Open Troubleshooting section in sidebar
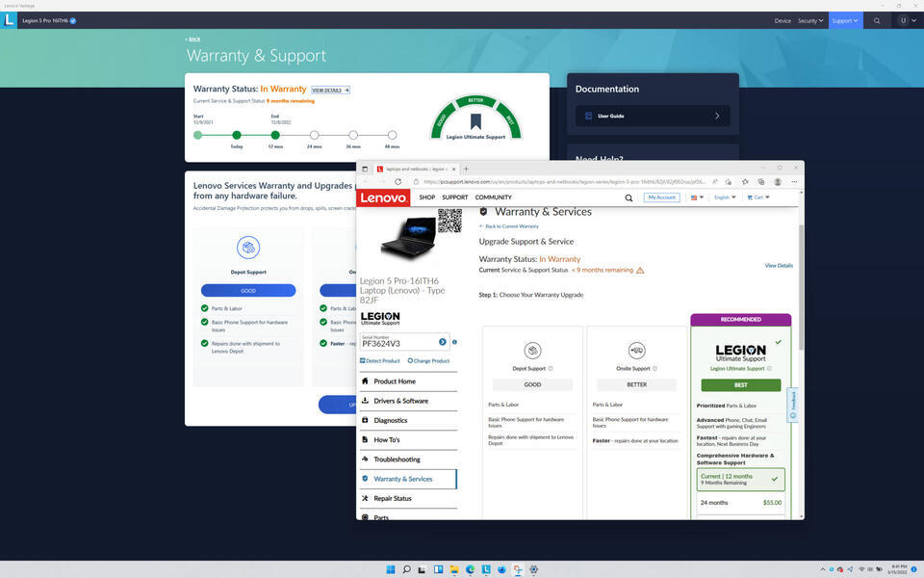924x578 pixels. [408, 460]
